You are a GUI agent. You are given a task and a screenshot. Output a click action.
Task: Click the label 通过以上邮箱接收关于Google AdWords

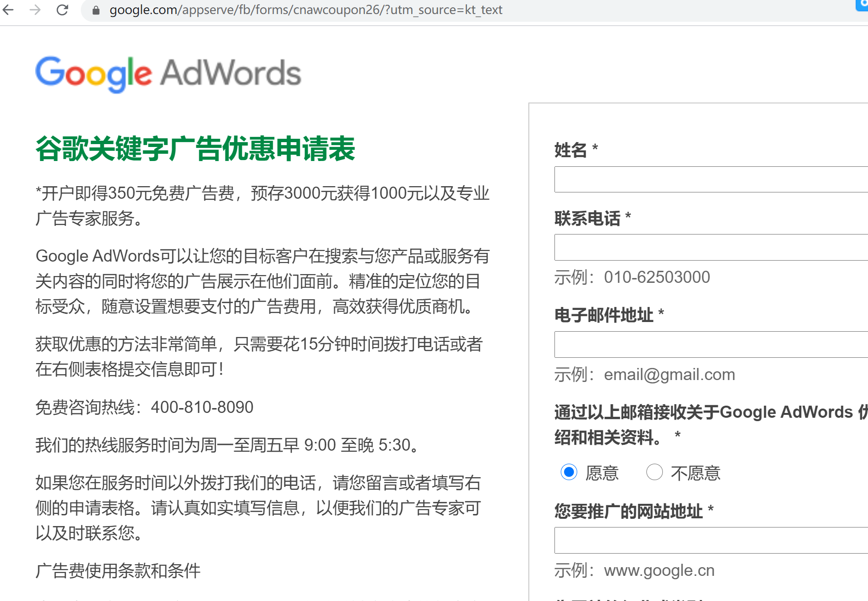click(711, 425)
